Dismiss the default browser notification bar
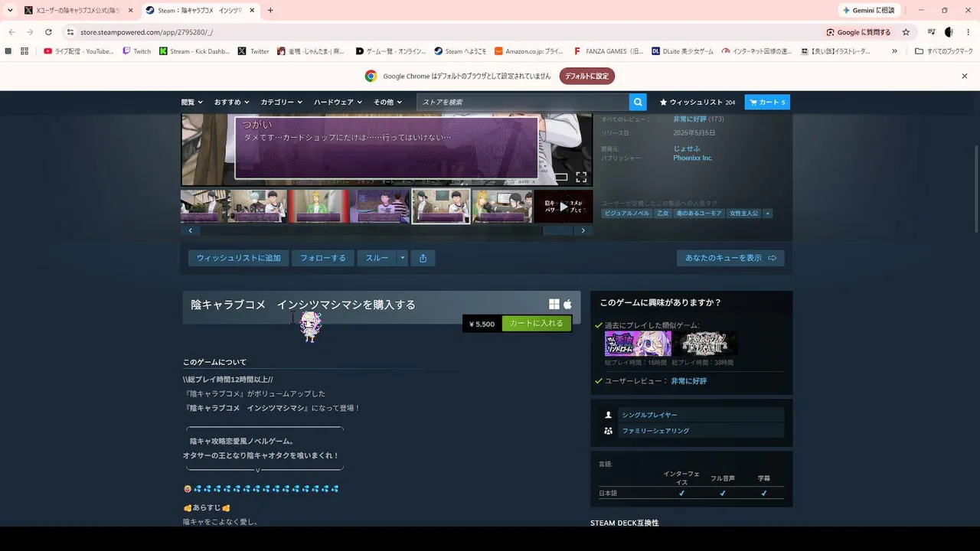 click(x=965, y=76)
